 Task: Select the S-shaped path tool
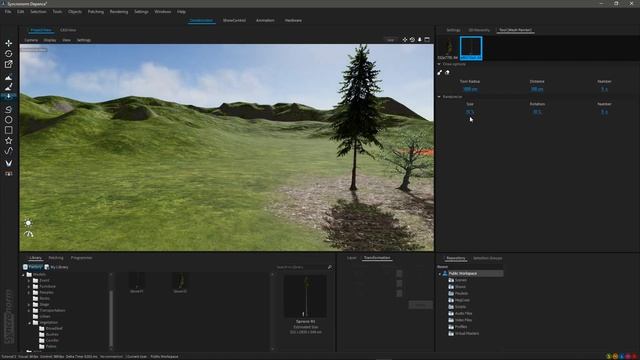(9, 109)
